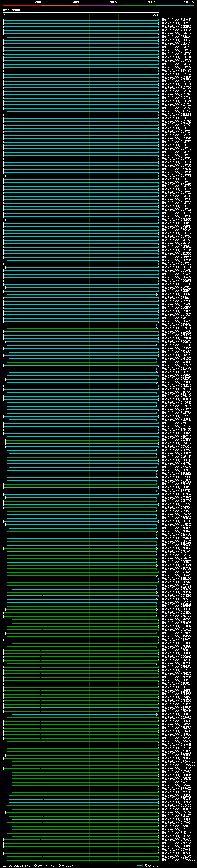The image size is (197, 868).
Task: Select the UniRef100_C1JYD9 label
Action: click(x=177, y=54)
